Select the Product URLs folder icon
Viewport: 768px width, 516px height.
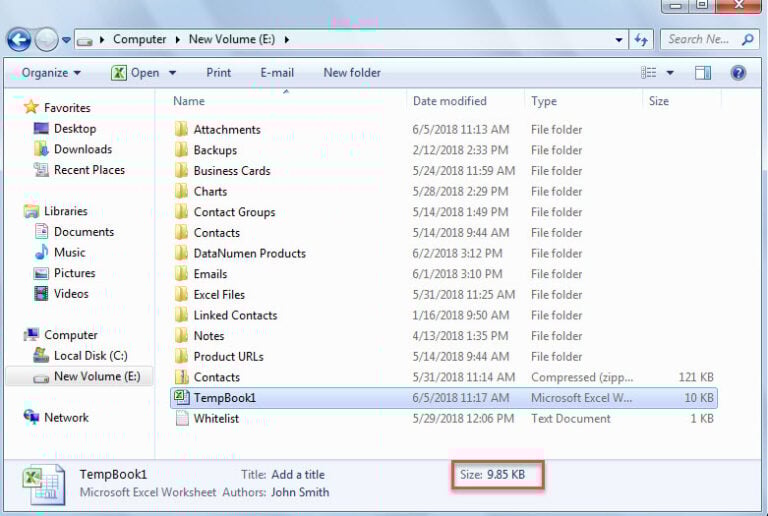pyautogui.click(x=181, y=356)
